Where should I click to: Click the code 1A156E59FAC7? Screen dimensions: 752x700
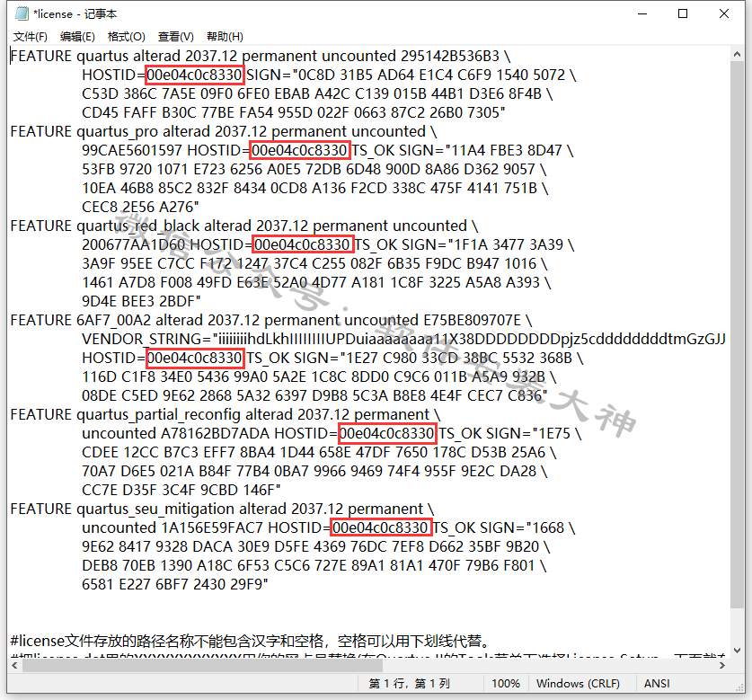tap(212, 527)
